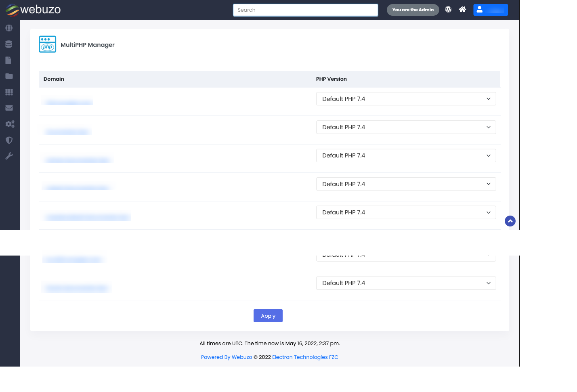Open the Database icon in sidebar

(9, 44)
